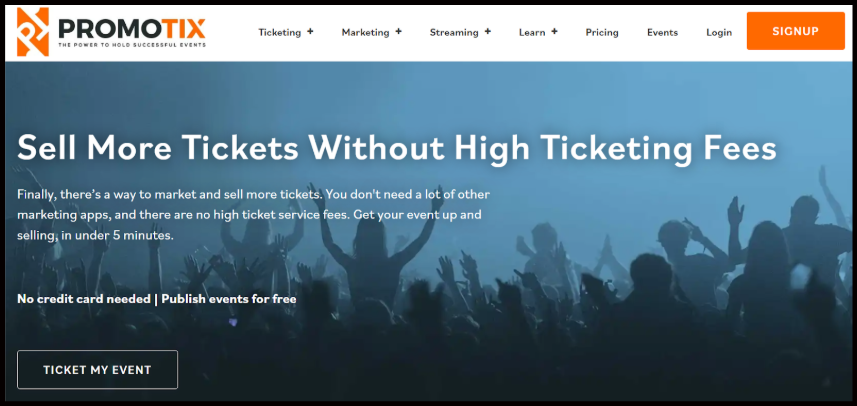Screen dimensions: 857x406
Task: Click the Sell More Tickets headline
Action: pos(397,148)
